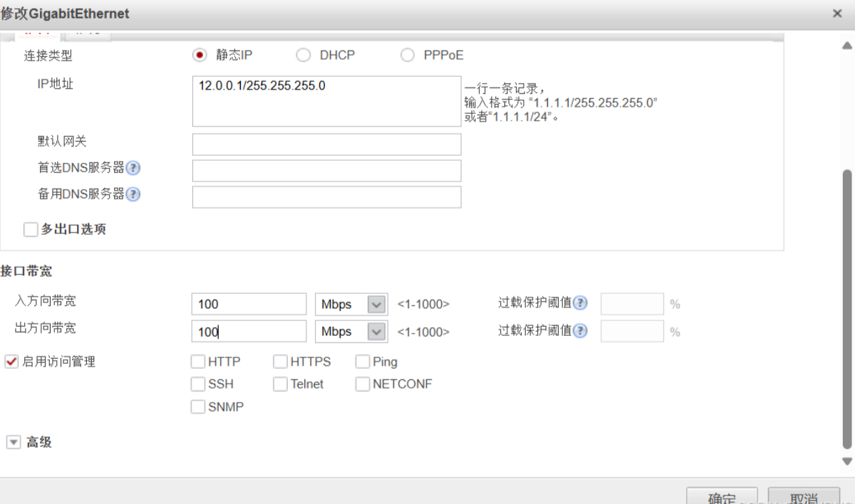Viewport: 855px width, 504px height.
Task: Open help for preferred DNS server
Action: tap(133, 168)
